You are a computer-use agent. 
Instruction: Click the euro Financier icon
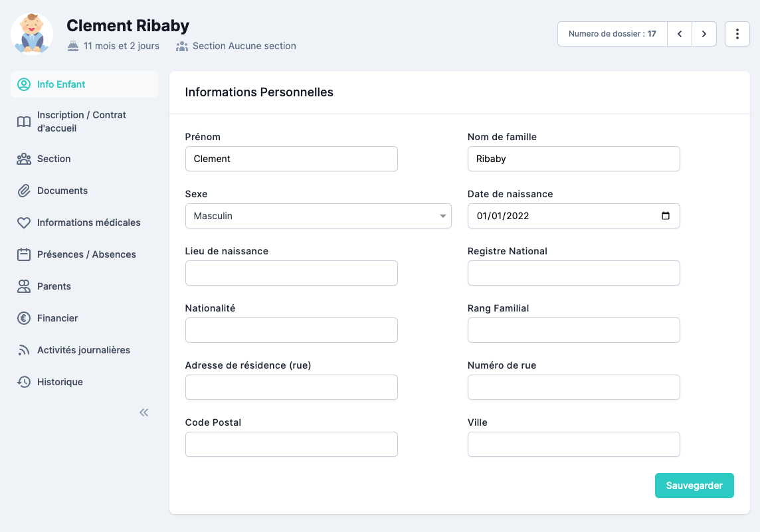tap(24, 318)
